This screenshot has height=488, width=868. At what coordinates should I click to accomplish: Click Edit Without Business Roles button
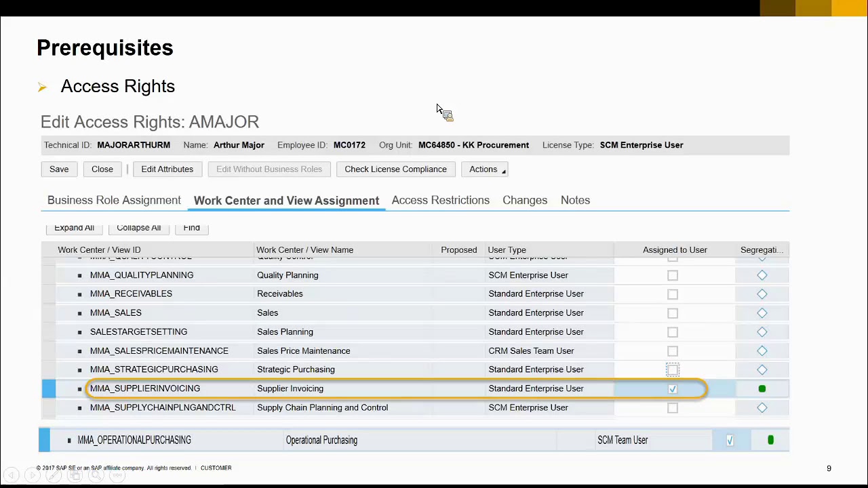point(269,169)
